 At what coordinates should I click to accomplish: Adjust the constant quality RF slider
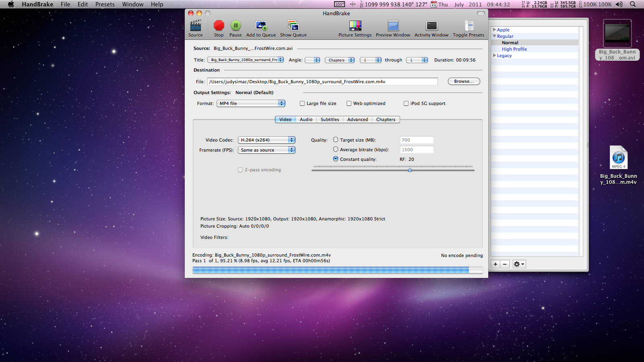[410, 170]
